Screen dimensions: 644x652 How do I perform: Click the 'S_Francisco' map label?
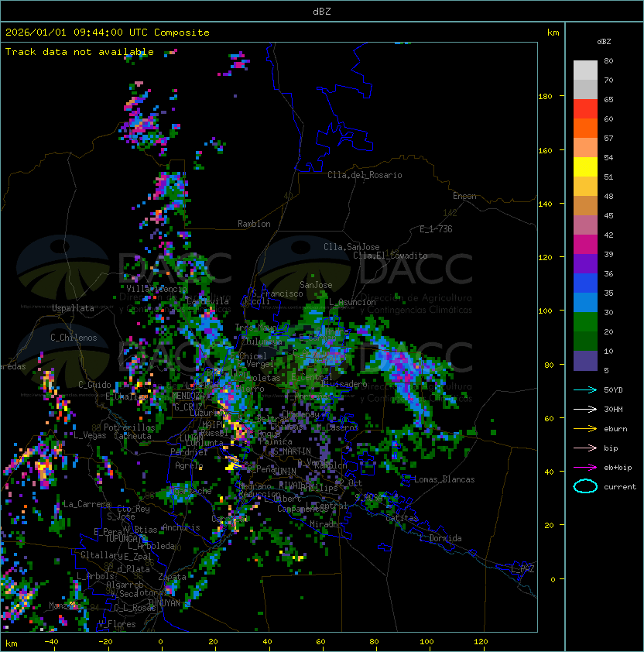pyautogui.click(x=277, y=293)
